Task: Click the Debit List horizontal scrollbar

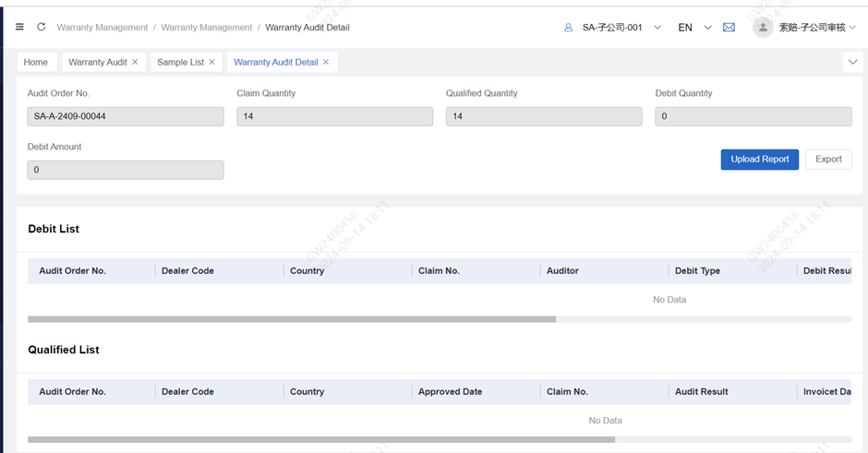Action: [292, 319]
